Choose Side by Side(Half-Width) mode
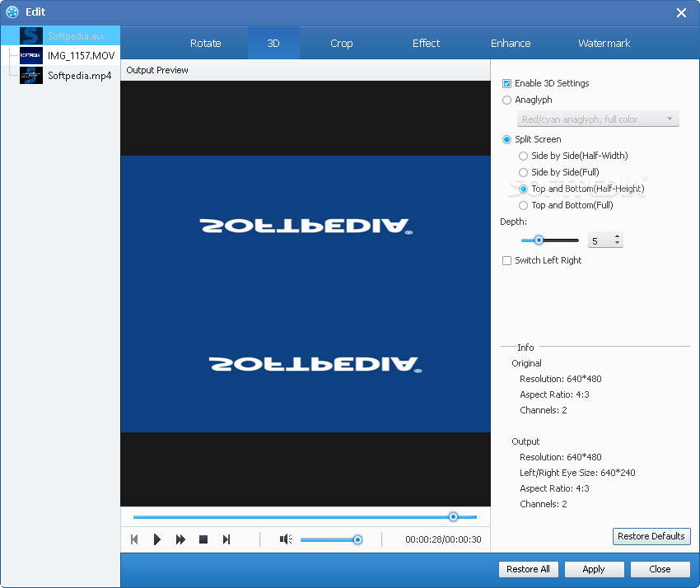700x588 pixels. 523,156
